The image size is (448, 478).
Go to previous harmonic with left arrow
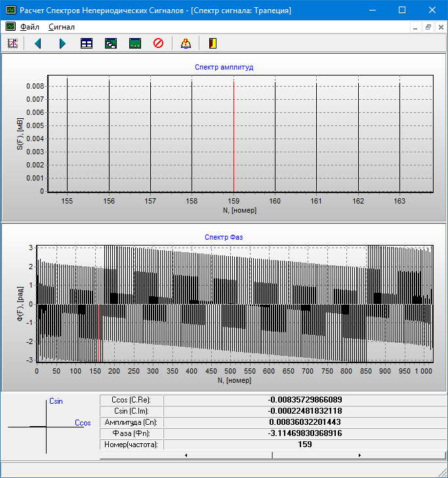point(37,43)
